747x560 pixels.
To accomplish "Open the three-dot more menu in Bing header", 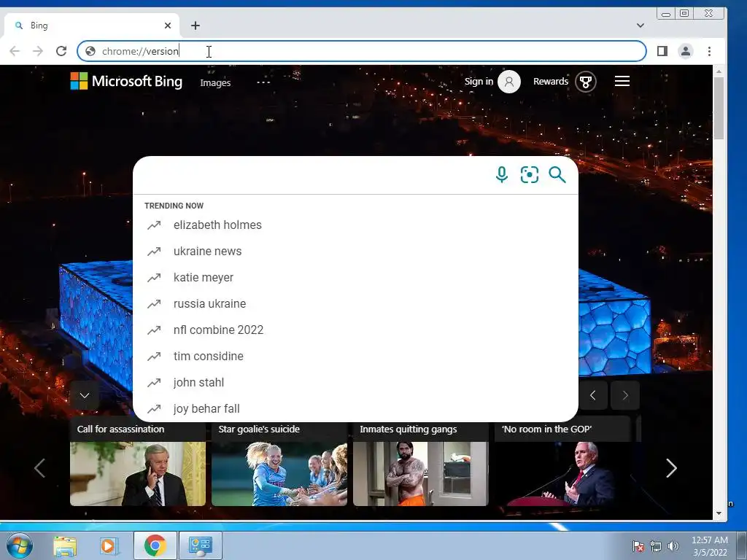I will click(263, 82).
